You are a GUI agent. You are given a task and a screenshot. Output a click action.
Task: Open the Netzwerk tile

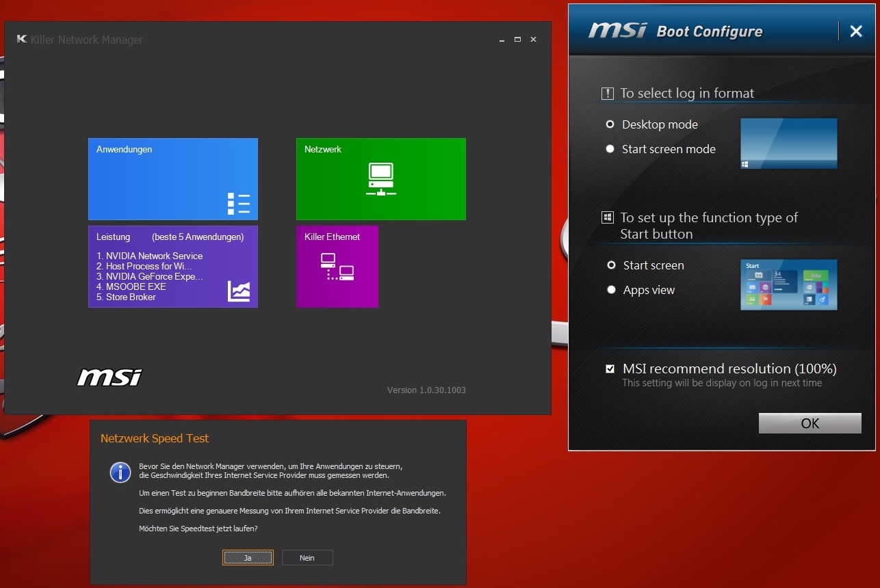tap(381, 179)
